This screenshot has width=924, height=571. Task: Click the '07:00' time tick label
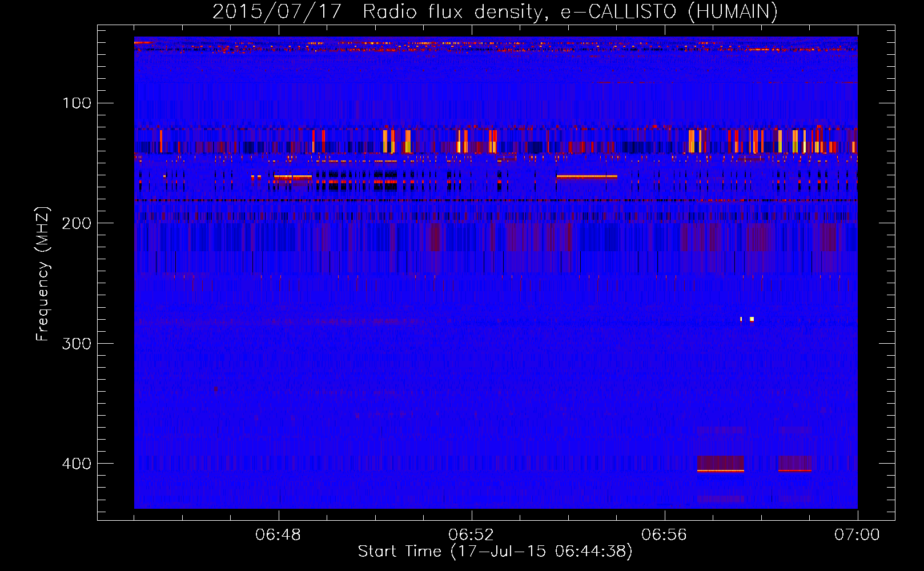point(857,535)
